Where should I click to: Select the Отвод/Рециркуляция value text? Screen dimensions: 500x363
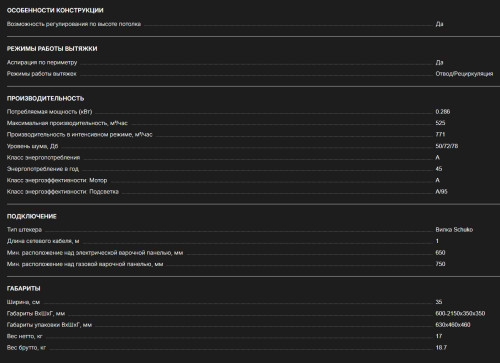pos(464,74)
